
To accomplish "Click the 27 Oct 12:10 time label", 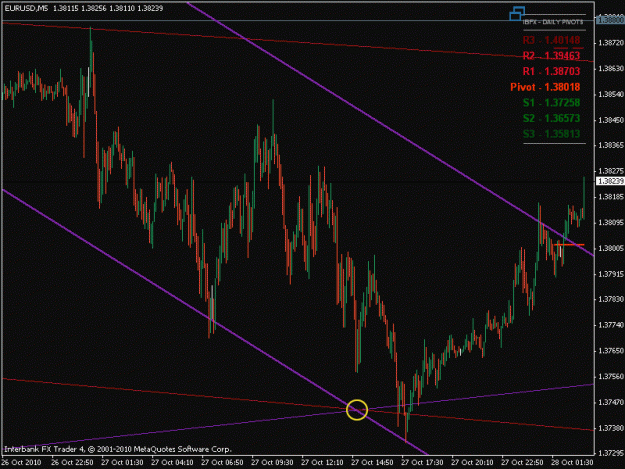I will [322, 463].
